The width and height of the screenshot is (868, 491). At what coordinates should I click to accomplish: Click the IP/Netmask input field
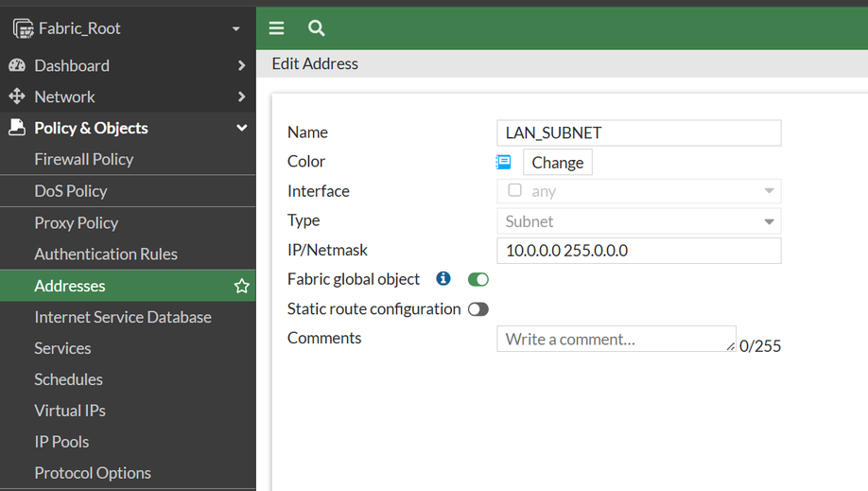(638, 251)
